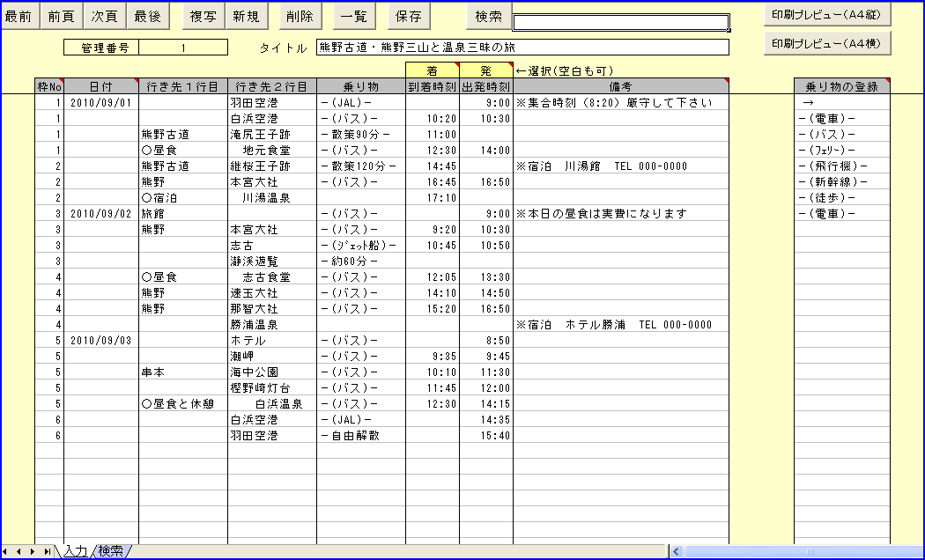Delete record using 削除 button

[300, 16]
